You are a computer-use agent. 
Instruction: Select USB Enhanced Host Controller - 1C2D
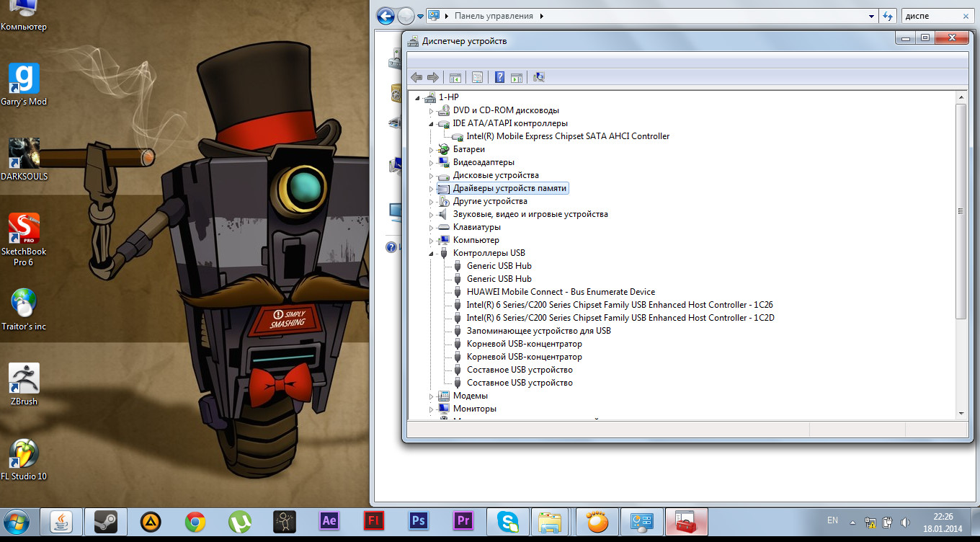pyautogui.click(x=620, y=318)
